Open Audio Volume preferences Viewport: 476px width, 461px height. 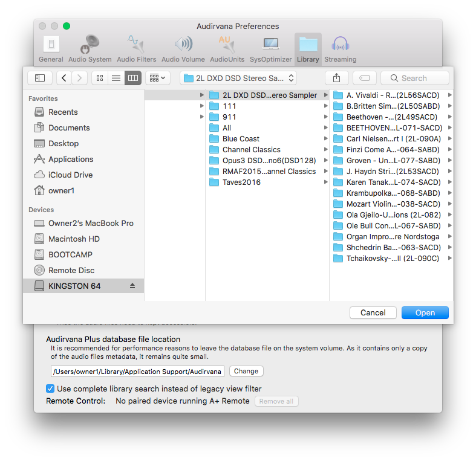(183, 49)
